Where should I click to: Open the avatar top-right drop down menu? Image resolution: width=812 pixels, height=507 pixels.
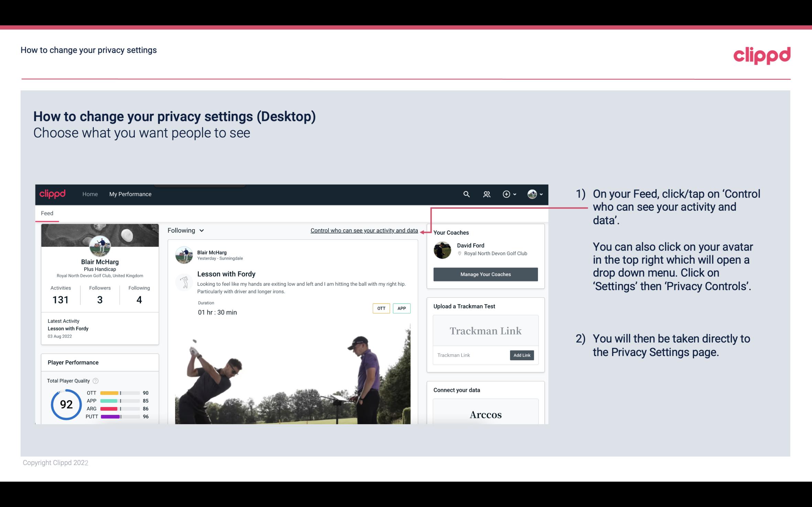(x=533, y=194)
